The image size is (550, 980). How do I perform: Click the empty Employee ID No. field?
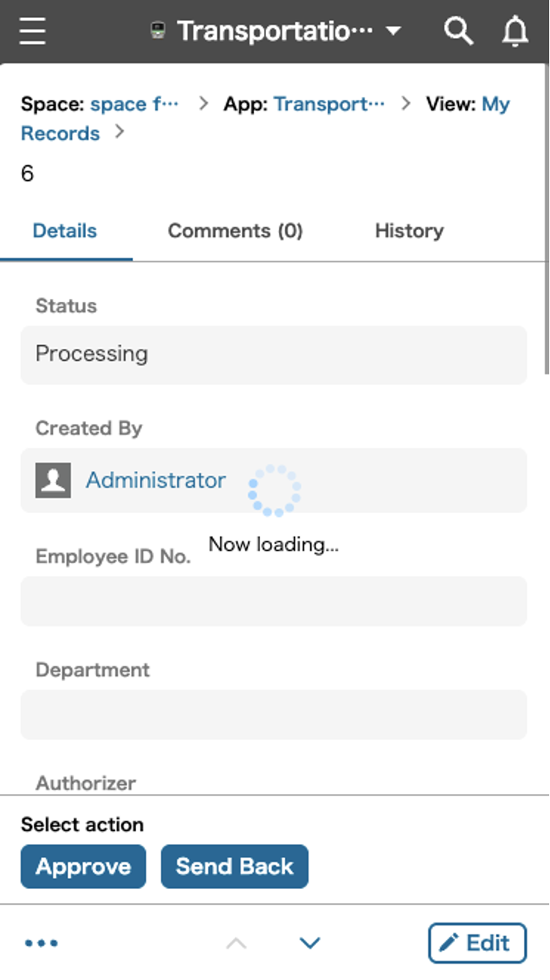click(274, 601)
